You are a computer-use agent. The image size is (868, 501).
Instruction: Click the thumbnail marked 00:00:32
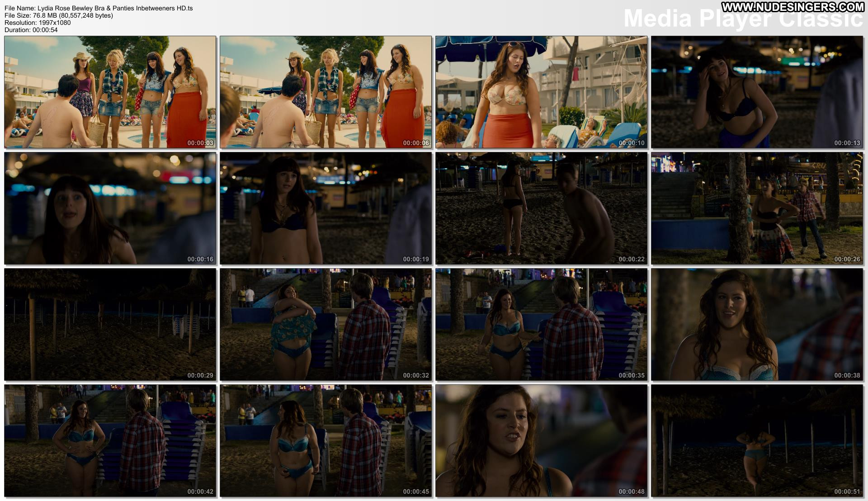point(325,325)
